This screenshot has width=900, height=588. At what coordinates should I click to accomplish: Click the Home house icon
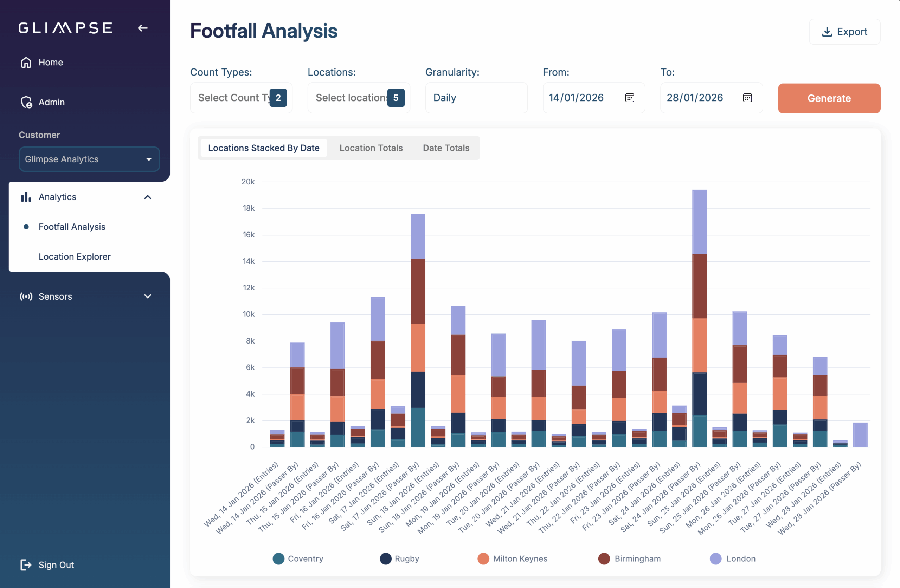click(x=26, y=63)
